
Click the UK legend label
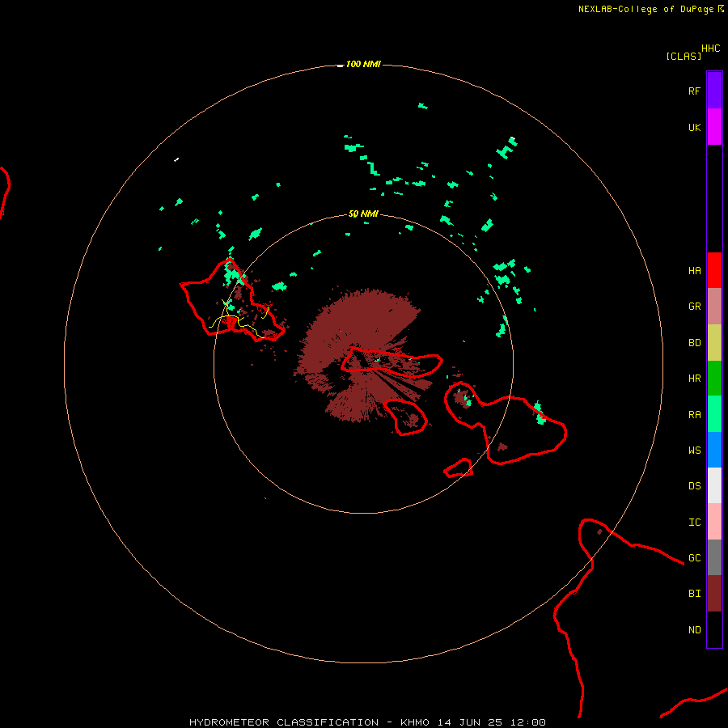click(694, 127)
